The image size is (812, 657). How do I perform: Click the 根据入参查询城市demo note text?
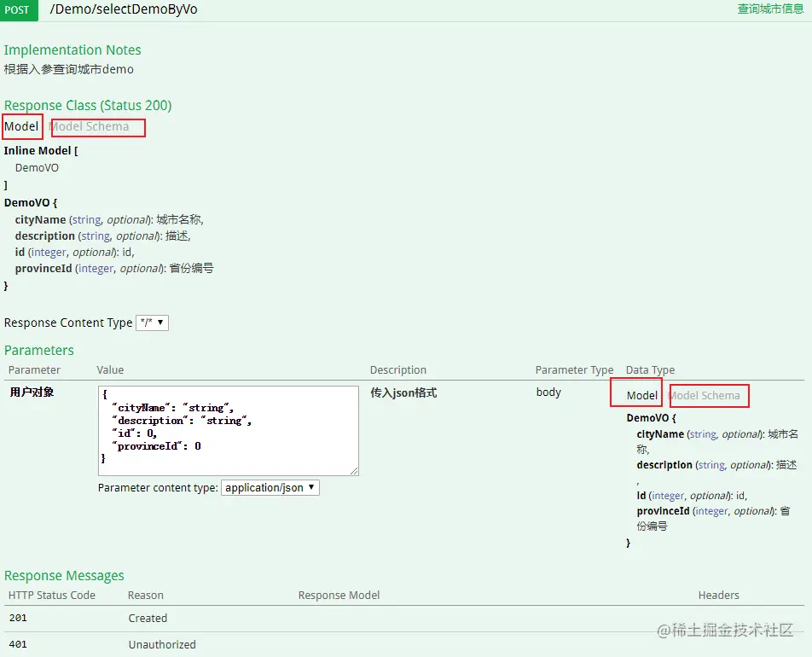point(69,69)
